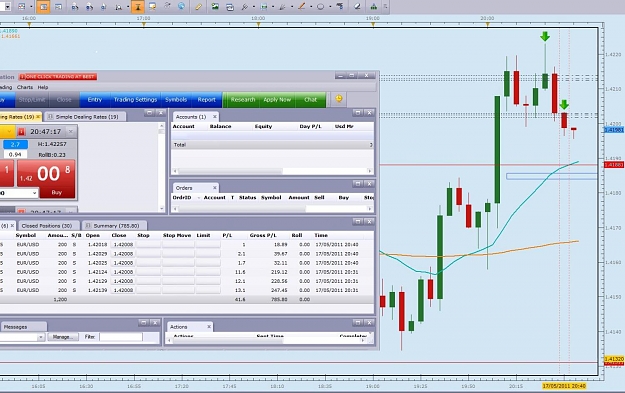Open the Help menu
625x393 pixels.
[43, 87]
